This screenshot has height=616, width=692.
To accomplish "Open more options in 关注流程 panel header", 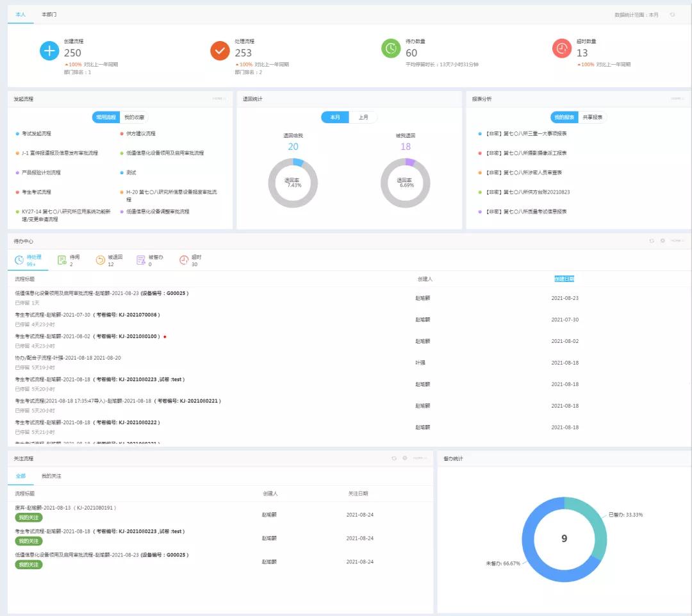I will (420, 458).
